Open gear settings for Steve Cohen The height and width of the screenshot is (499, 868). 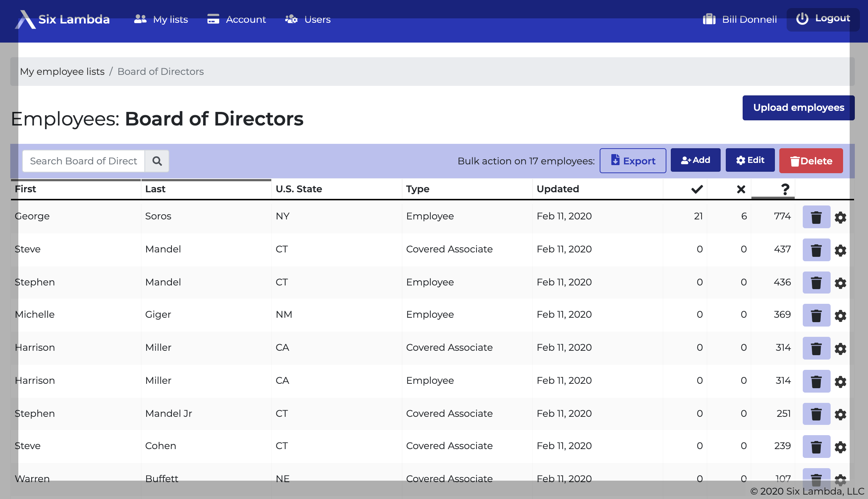[840, 447]
